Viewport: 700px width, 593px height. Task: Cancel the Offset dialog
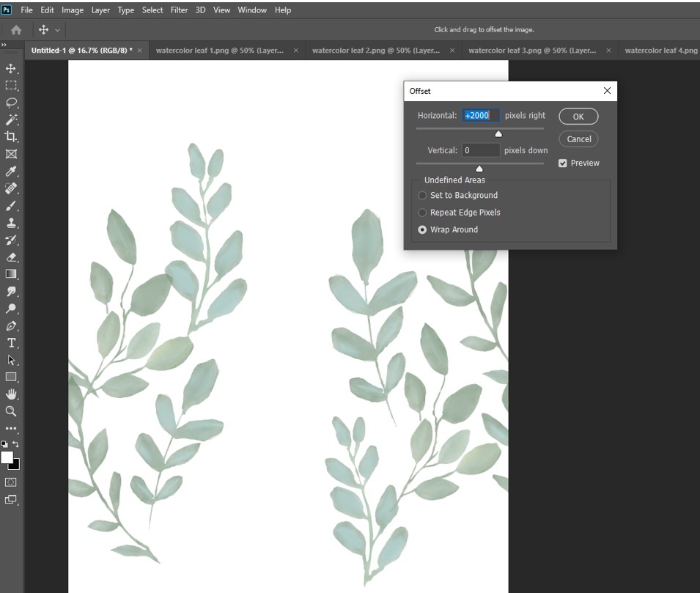click(x=578, y=139)
